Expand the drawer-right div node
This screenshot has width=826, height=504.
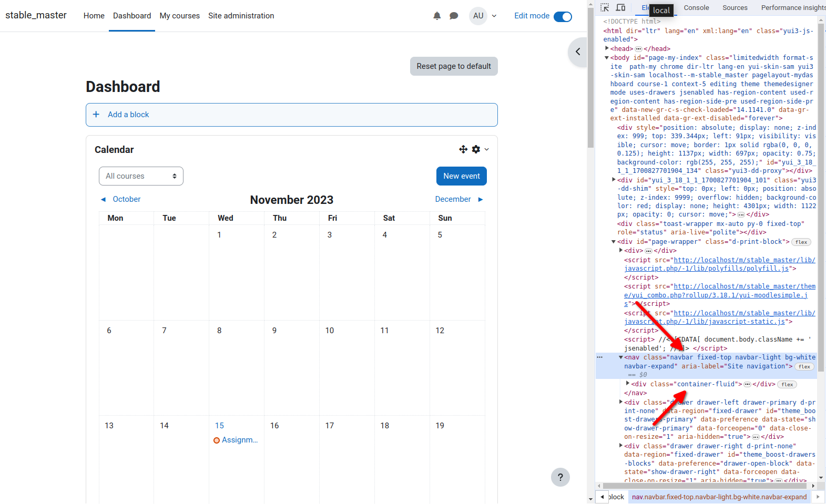[x=621, y=446]
